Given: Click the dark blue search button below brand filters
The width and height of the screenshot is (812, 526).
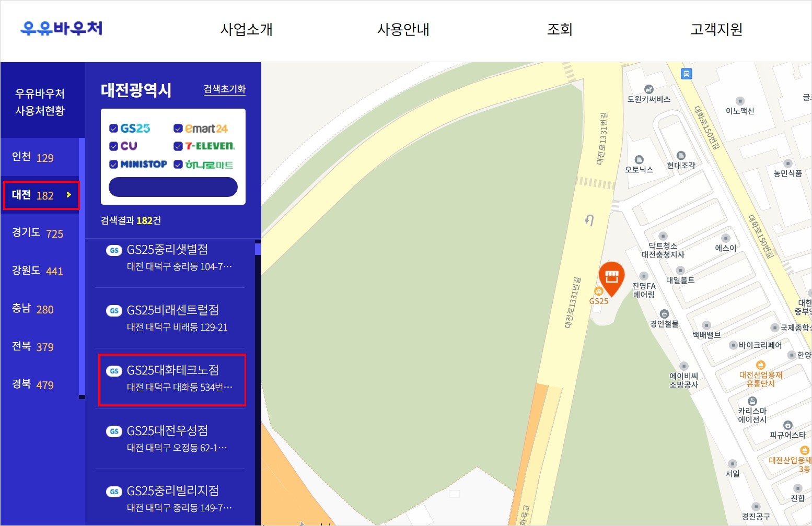Looking at the screenshot, I should coord(173,187).
